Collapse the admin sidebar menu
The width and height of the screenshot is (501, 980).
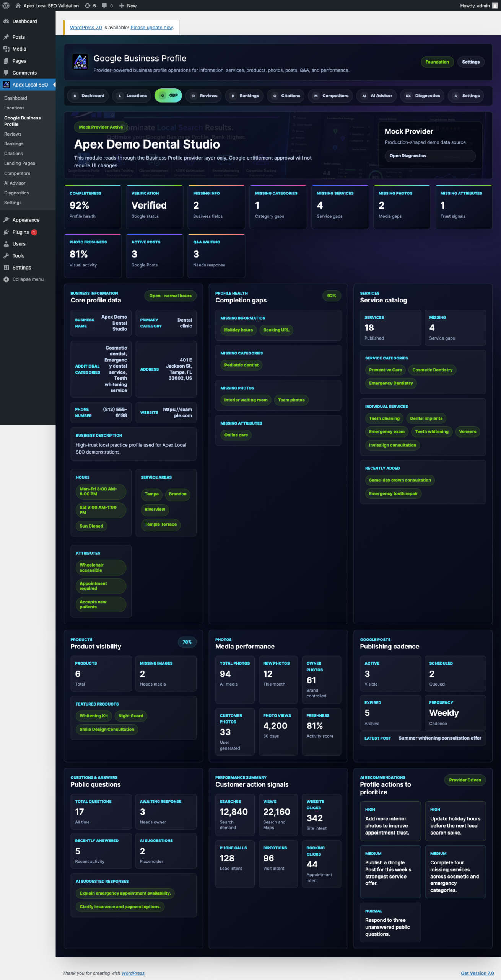23,279
